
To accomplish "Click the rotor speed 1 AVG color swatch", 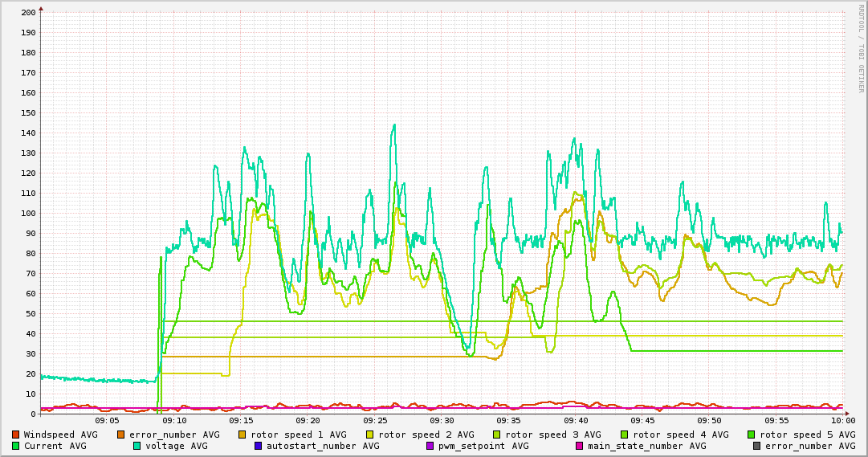I will click(242, 435).
